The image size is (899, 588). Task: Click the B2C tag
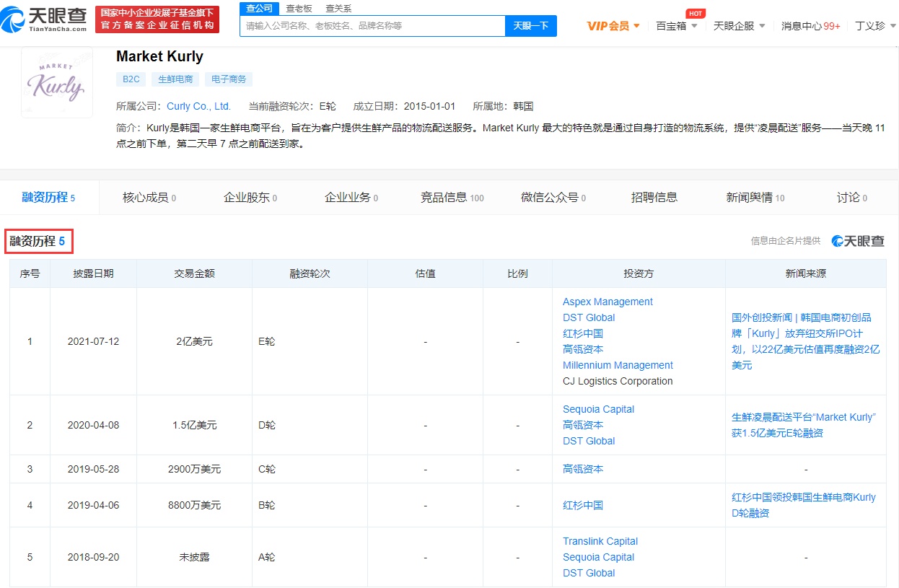click(x=131, y=79)
